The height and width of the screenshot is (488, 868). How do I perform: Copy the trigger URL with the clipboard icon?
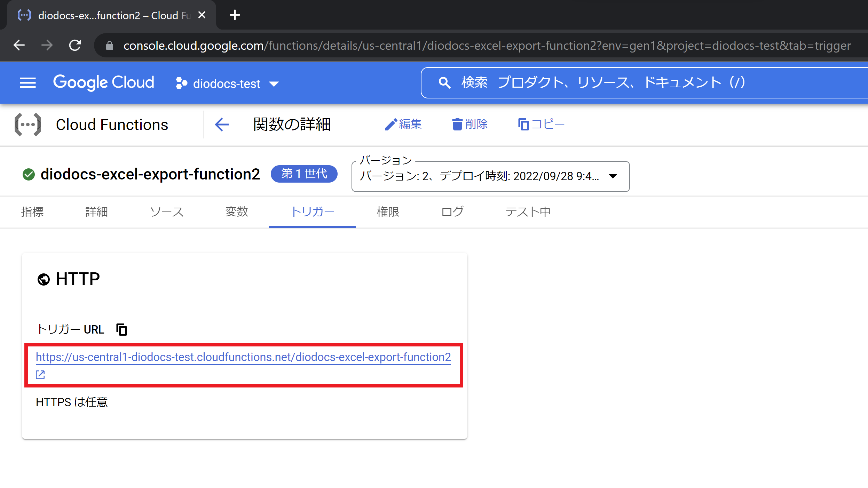click(x=121, y=329)
